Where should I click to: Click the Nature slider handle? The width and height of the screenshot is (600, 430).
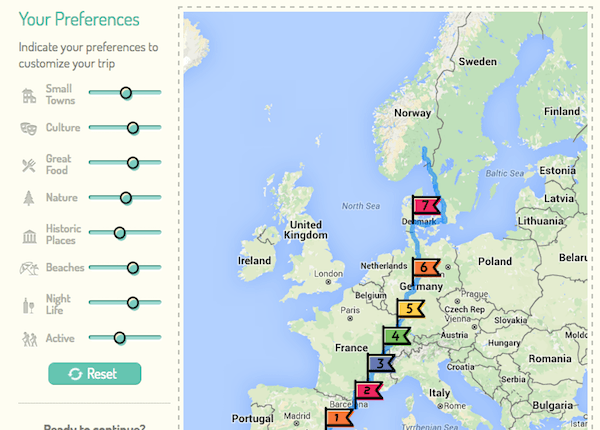point(126,198)
